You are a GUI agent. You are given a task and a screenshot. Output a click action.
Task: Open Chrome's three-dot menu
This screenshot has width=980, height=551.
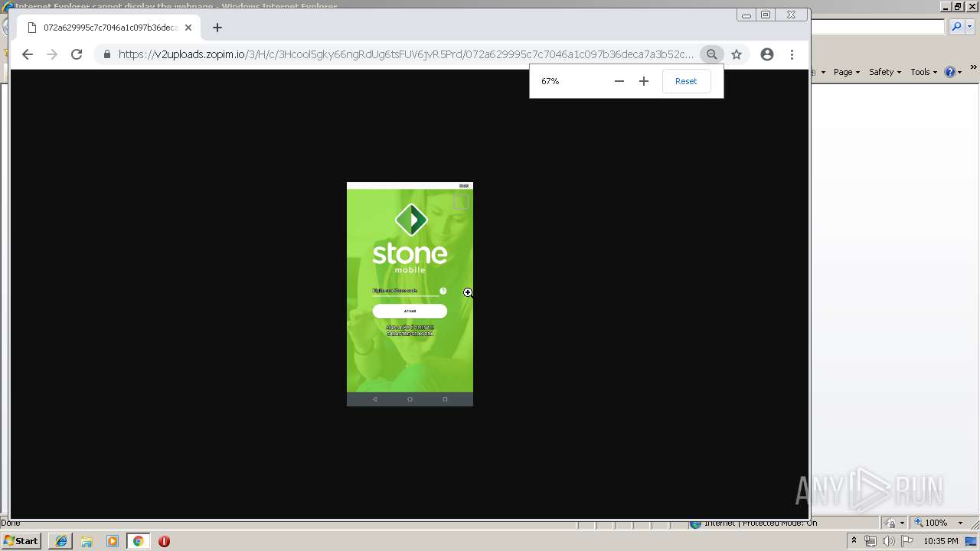[x=792, y=54]
